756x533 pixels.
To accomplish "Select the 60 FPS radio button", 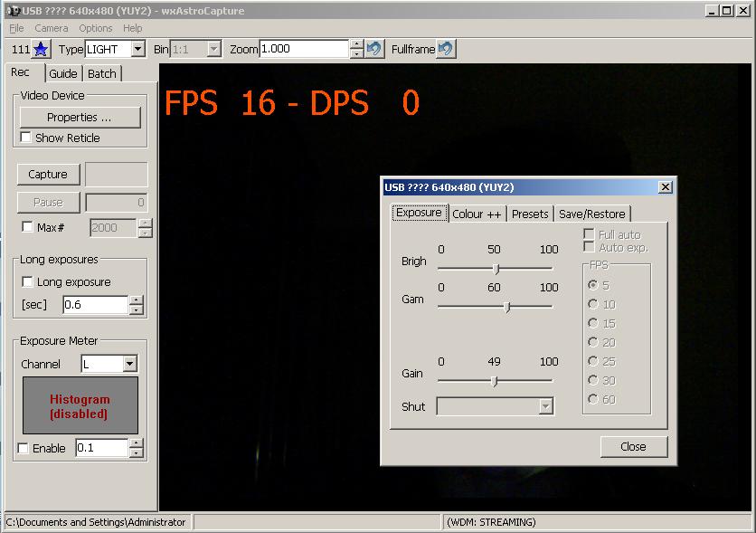I will coord(593,399).
